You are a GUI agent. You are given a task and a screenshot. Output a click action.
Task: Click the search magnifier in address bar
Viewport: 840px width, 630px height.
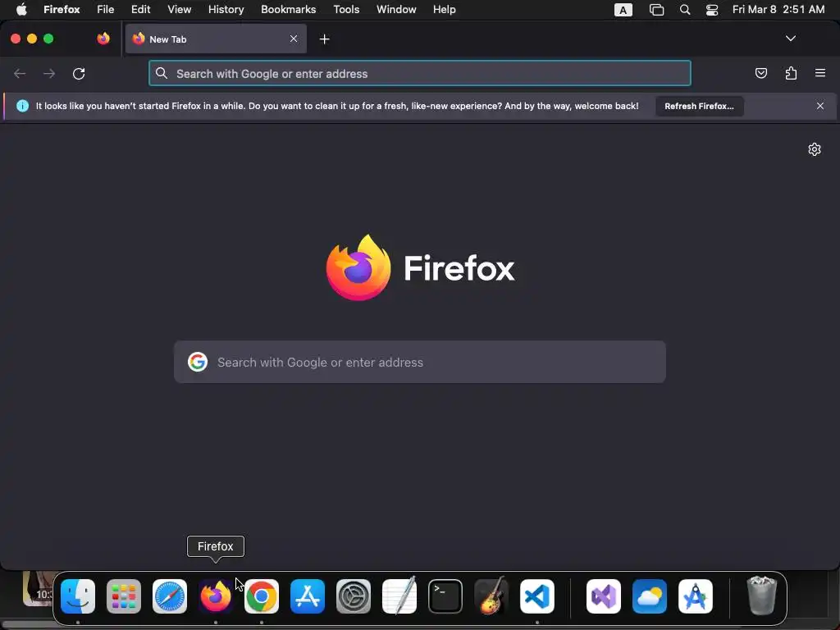click(x=162, y=73)
